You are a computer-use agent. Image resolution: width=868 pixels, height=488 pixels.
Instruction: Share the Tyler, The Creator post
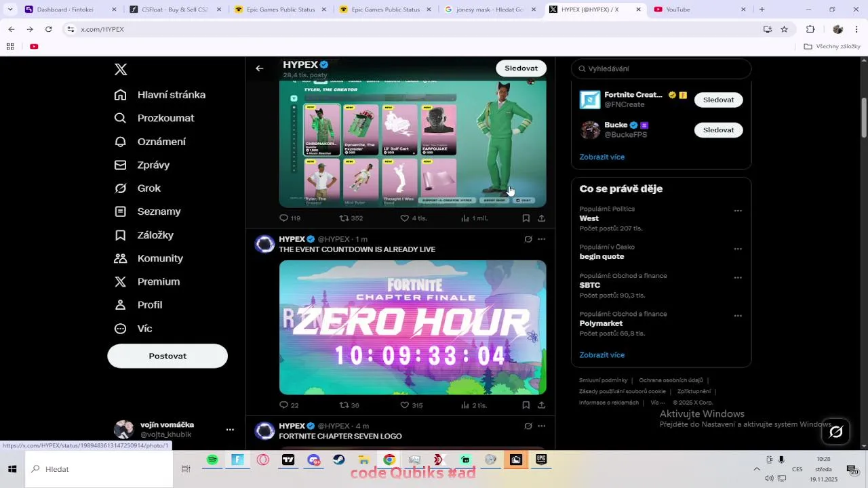(541, 218)
